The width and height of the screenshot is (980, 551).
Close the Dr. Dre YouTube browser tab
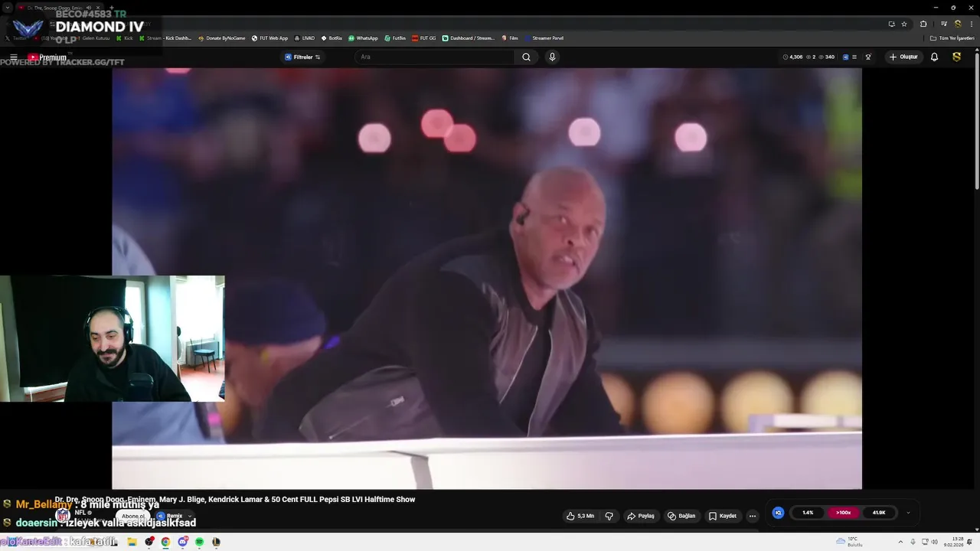[x=98, y=8]
